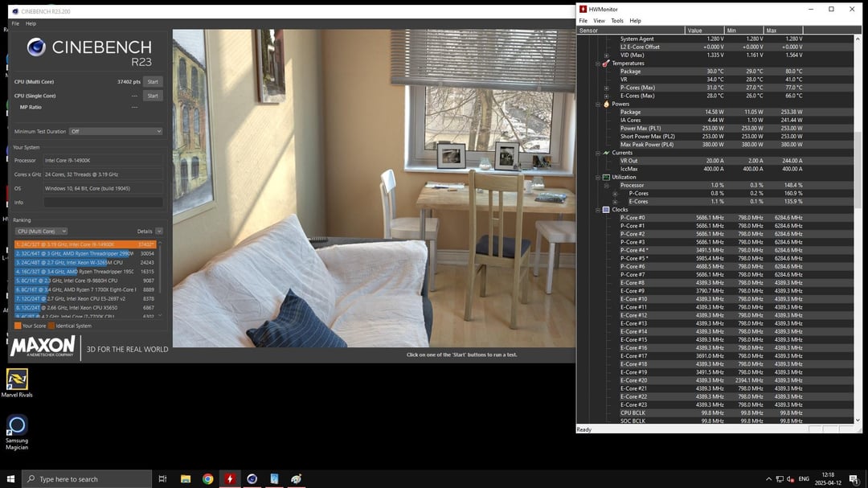
Task: Collapse the Utilization section
Action: click(598, 177)
